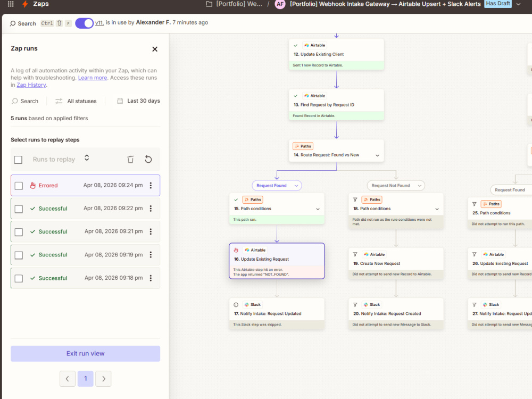Select page 1 in pagination
532x399 pixels.
click(x=86, y=379)
